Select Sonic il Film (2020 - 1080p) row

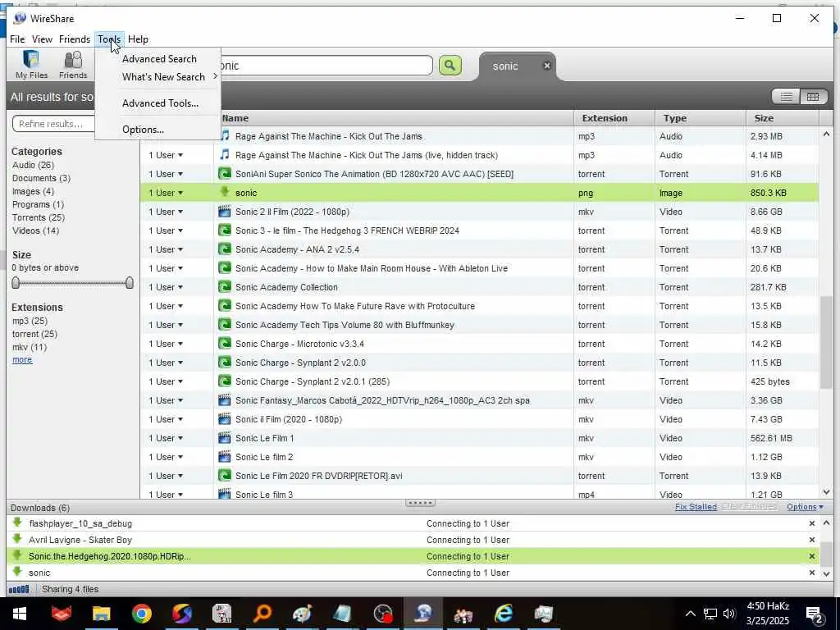[479, 419]
